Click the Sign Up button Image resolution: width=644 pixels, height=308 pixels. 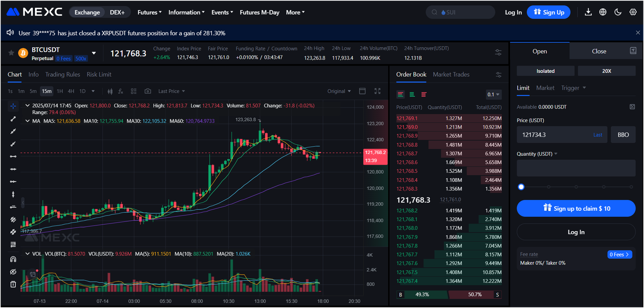coord(549,12)
